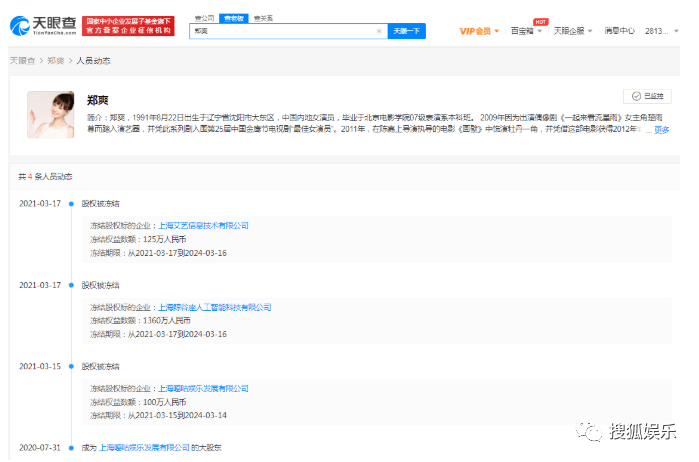
Task: Open 上海唳咕娱乐发展有限公司 link in frozen equity entry
Action: tap(203, 388)
